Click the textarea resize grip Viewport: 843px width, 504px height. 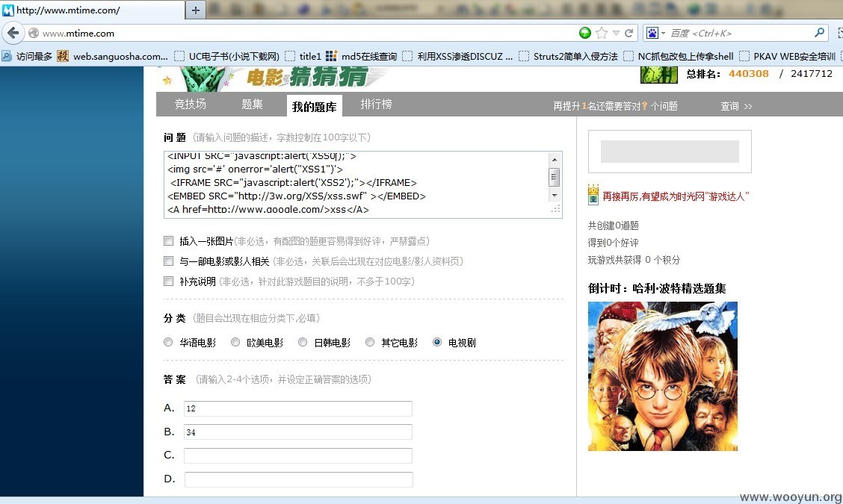(x=556, y=210)
